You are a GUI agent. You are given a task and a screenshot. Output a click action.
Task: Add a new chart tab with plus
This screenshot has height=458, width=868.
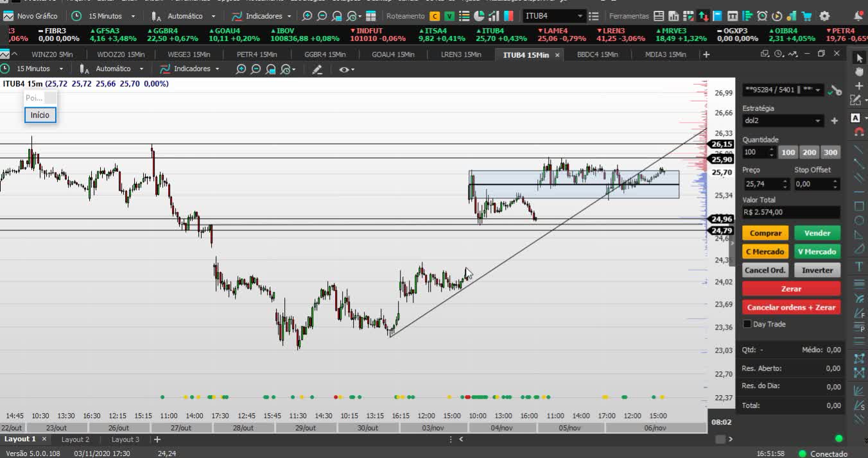tap(706, 55)
